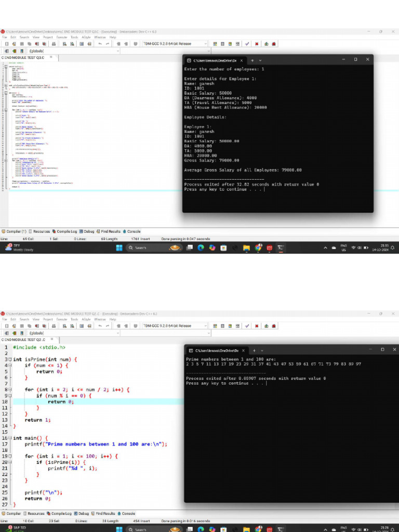Close the employee console terminal tab
This screenshot has width=399, height=532.
point(242,60)
